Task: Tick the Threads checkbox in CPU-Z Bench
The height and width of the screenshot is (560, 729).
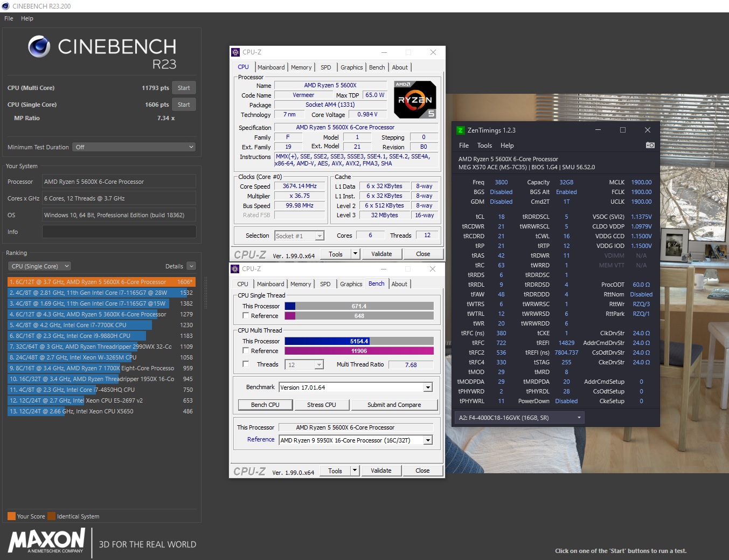Action: tap(246, 364)
